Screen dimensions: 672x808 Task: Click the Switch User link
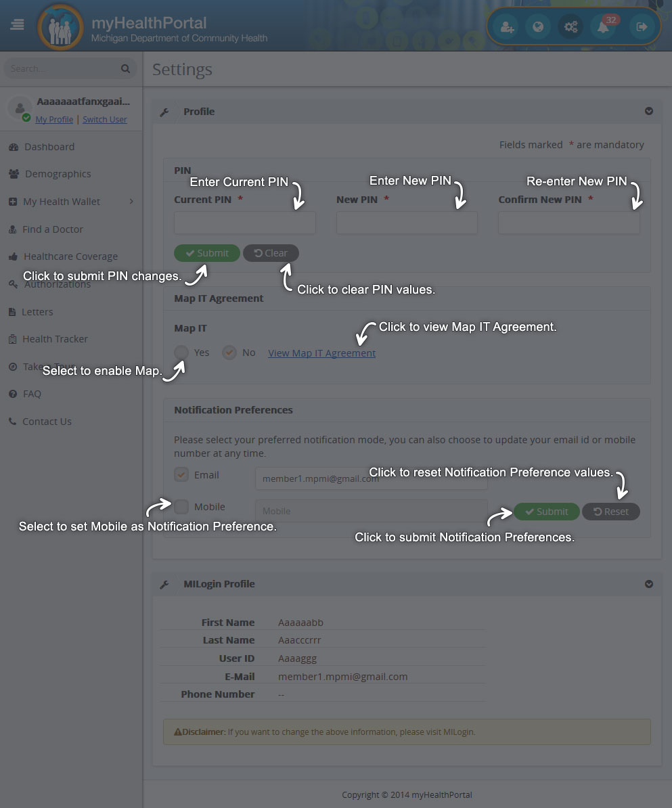[105, 120]
